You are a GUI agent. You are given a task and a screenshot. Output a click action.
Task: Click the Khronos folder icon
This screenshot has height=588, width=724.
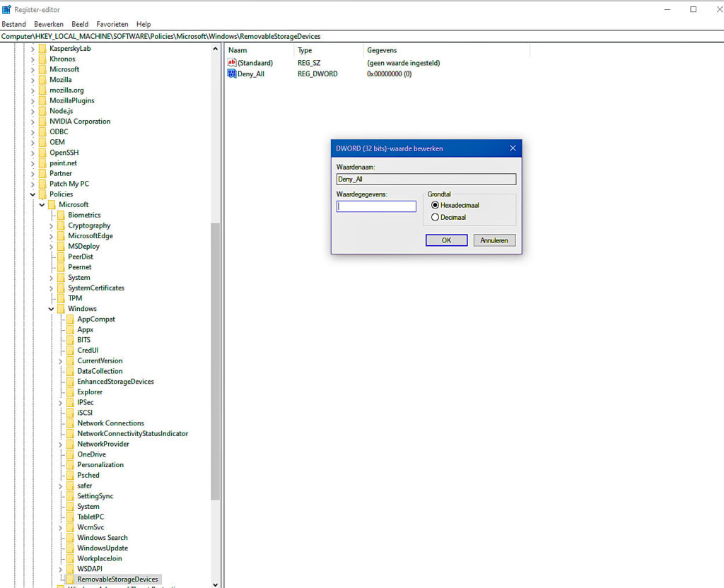[42, 59]
